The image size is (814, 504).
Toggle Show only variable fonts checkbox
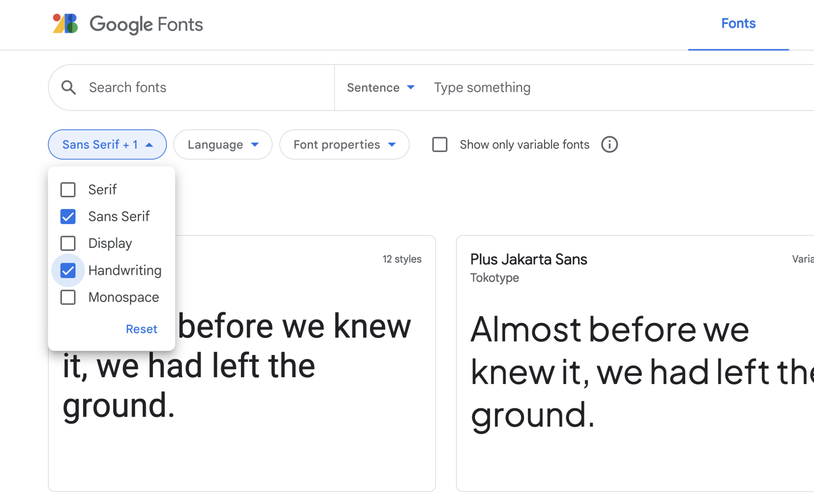(x=440, y=145)
